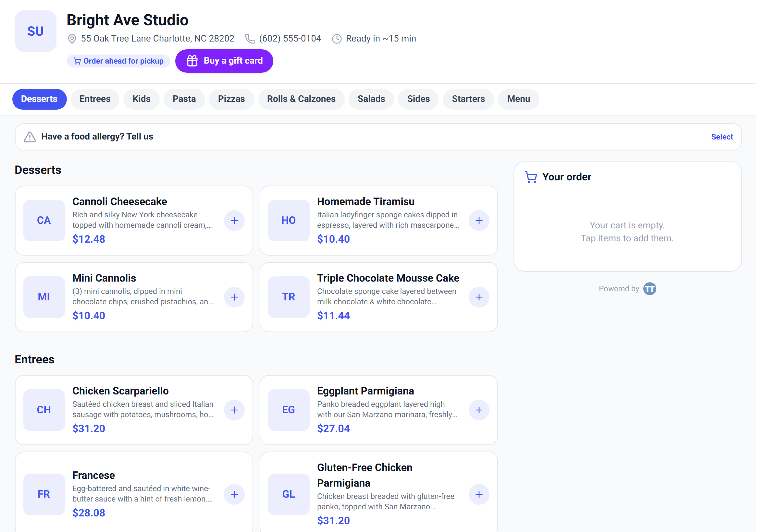Open the MI Mini Cannolis thumbnail
This screenshot has width=766, height=532.
pos(44,297)
